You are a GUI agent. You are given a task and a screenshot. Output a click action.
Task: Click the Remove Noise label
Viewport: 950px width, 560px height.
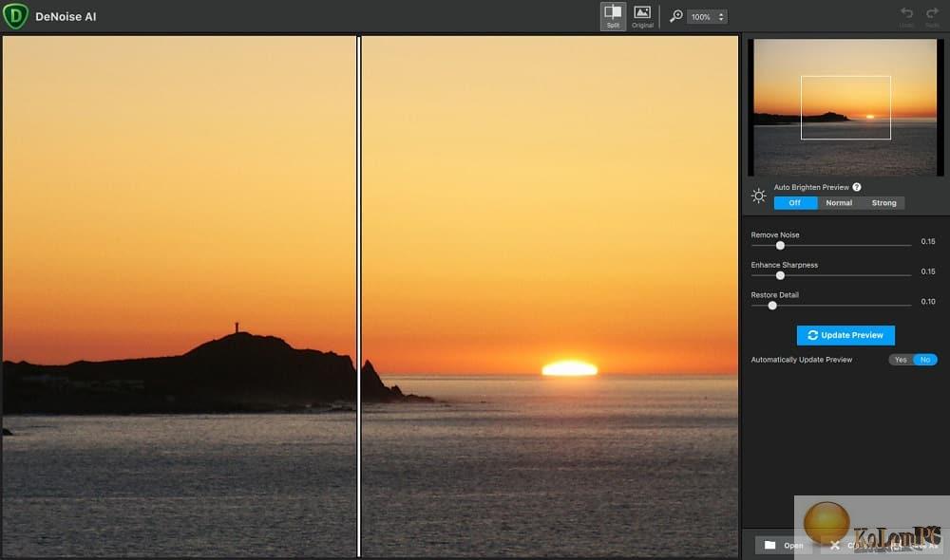point(775,234)
